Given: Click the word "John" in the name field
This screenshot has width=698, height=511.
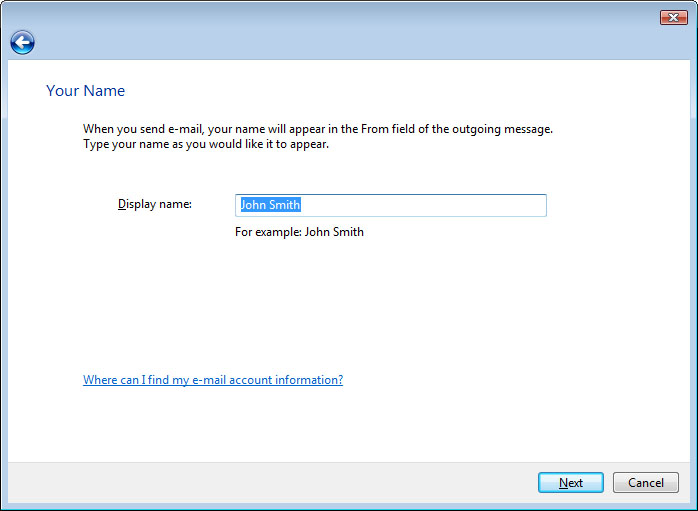Looking at the screenshot, I should click(252, 205).
